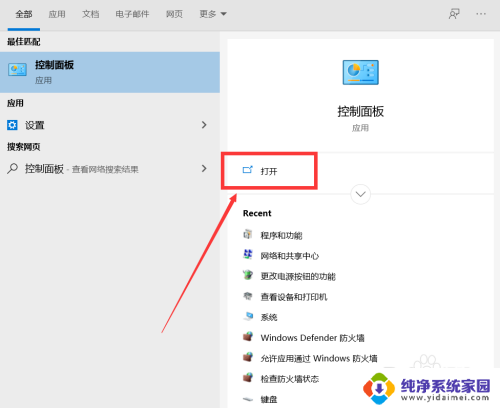The width and height of the screenshot is (500, 408).
Task: Open recent item 更改电源按钮的功能
Action: click(x=298, y=276)
